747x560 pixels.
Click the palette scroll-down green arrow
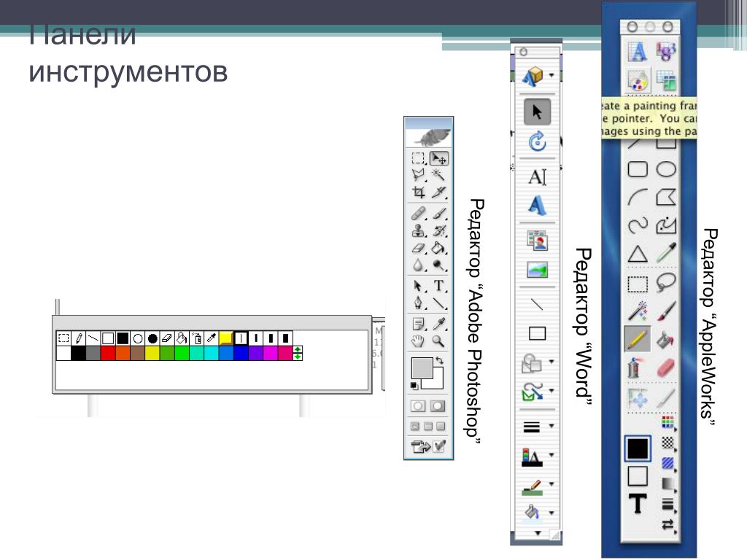coord(298,357)
